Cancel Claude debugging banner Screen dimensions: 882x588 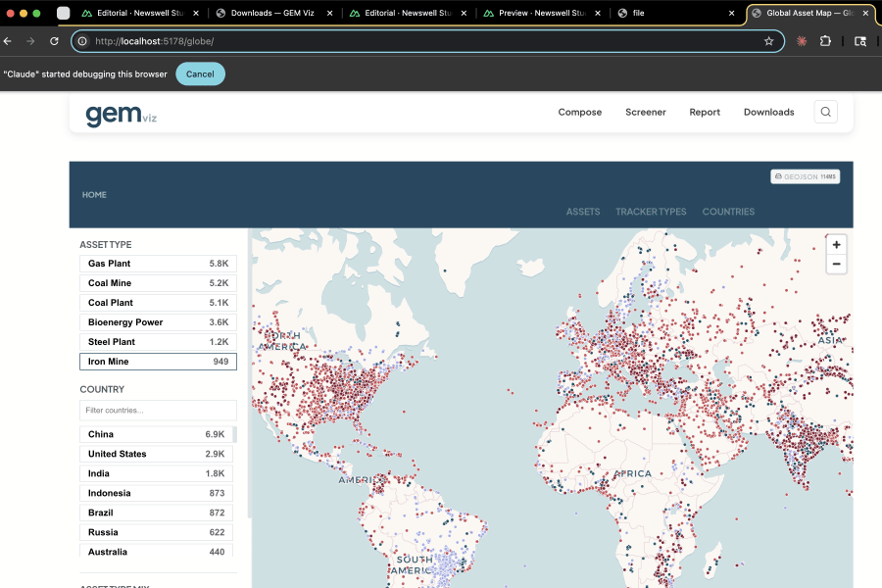point(200,74)
